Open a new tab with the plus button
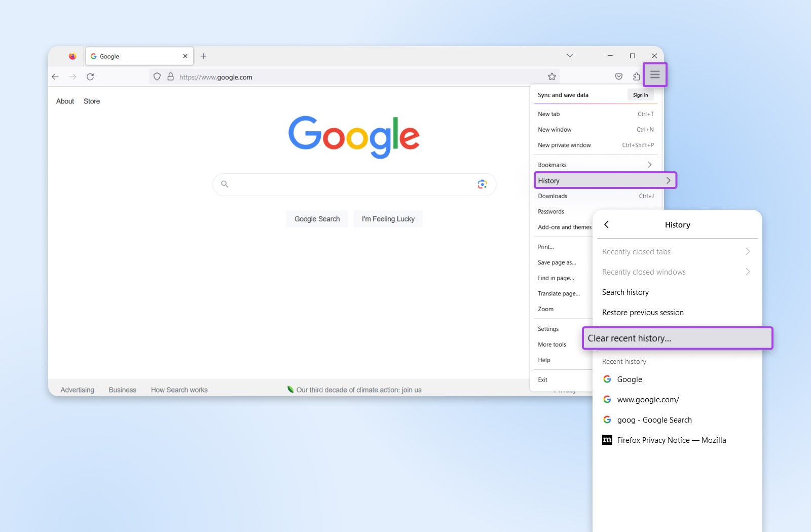Viewport: 811px width, 532px height. pos(203,56)
